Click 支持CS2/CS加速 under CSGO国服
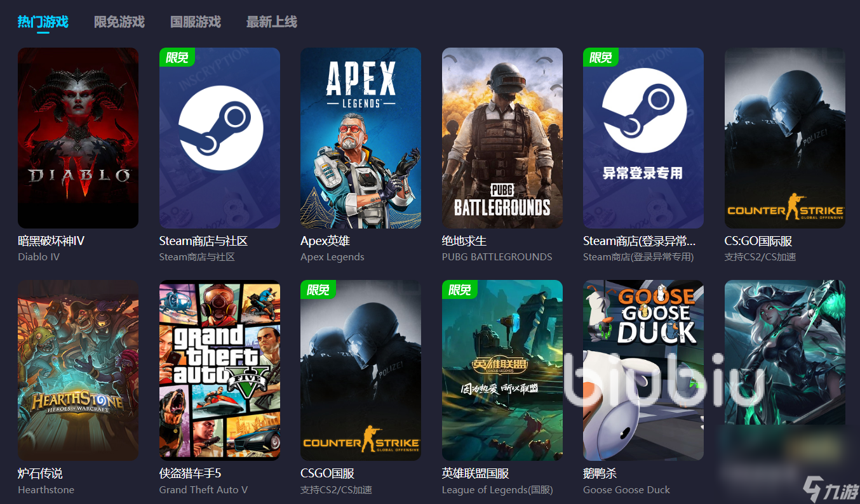Screen dimensions: 860x504 pyautogui.click(x=336, y=489)
